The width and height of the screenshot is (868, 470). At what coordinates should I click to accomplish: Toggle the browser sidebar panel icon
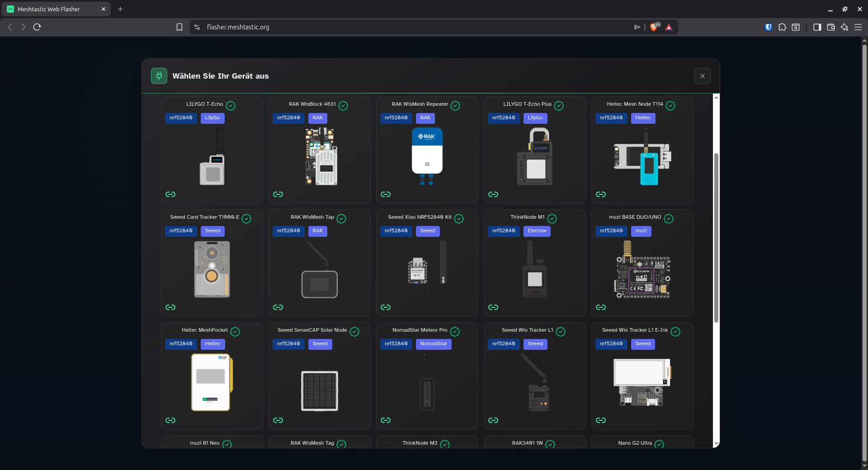click(x=817, y=27)
